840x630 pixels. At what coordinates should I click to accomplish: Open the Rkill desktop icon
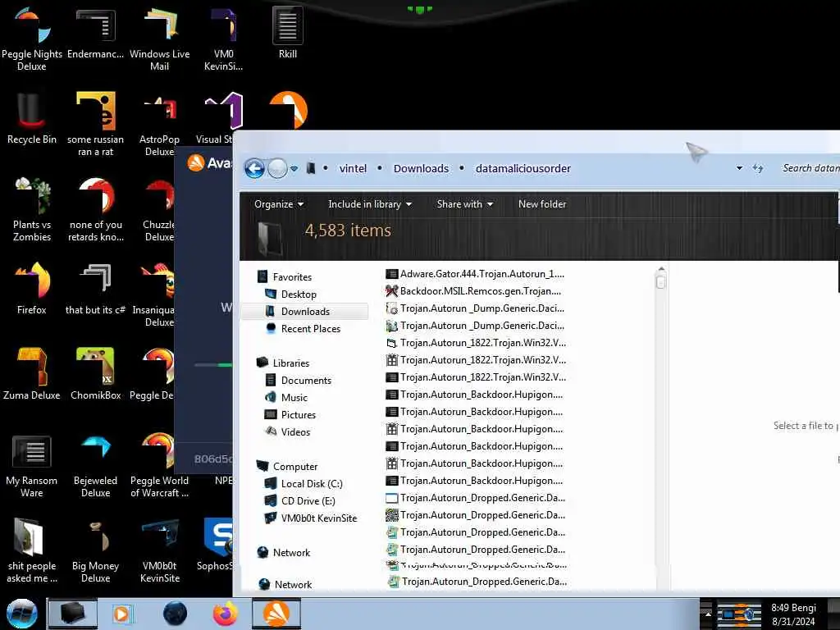[288, 33]
